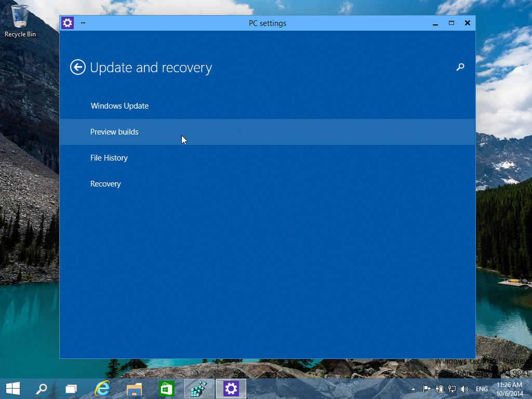Switch to the Registry Editor taskbar app
Screen dimensions: 532x399
point(199,389)
